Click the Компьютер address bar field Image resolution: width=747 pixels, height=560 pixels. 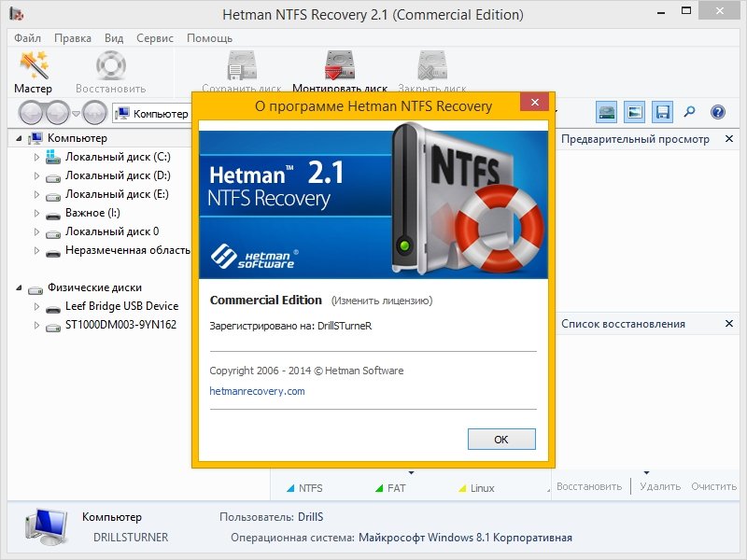(152, 113)
